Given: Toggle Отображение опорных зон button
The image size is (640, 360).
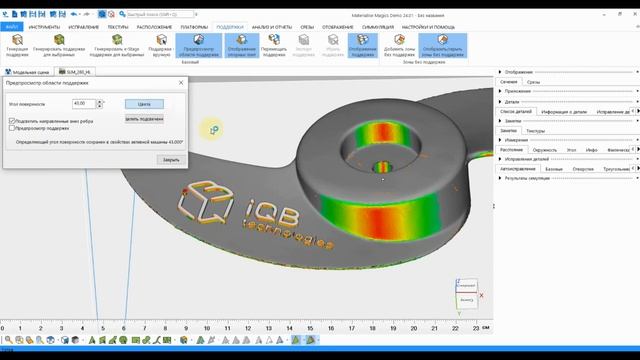Looking at the screenshot, I should click(x=242, y=45).
